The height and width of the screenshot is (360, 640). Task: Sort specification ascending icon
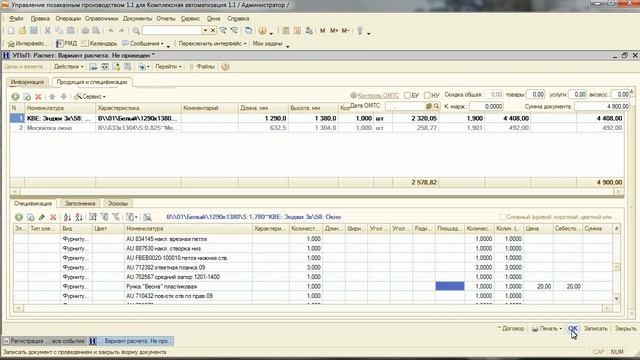67,217
